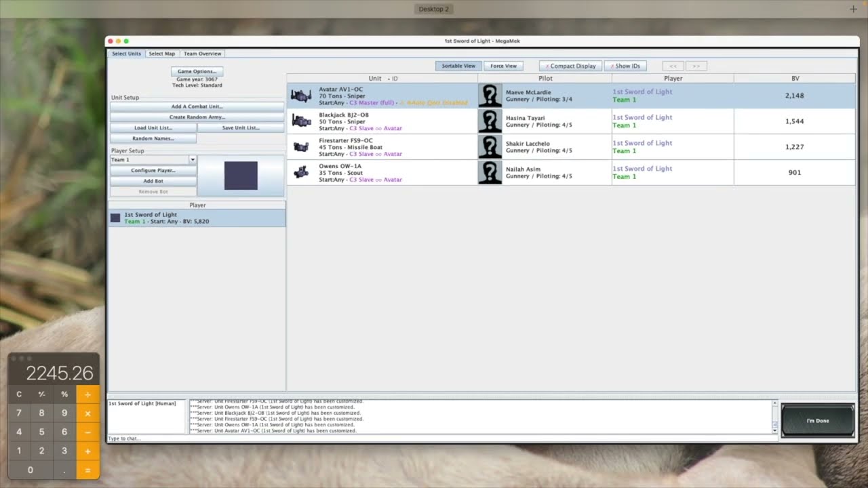Click the multiply key in Calculator

(87, 413)
